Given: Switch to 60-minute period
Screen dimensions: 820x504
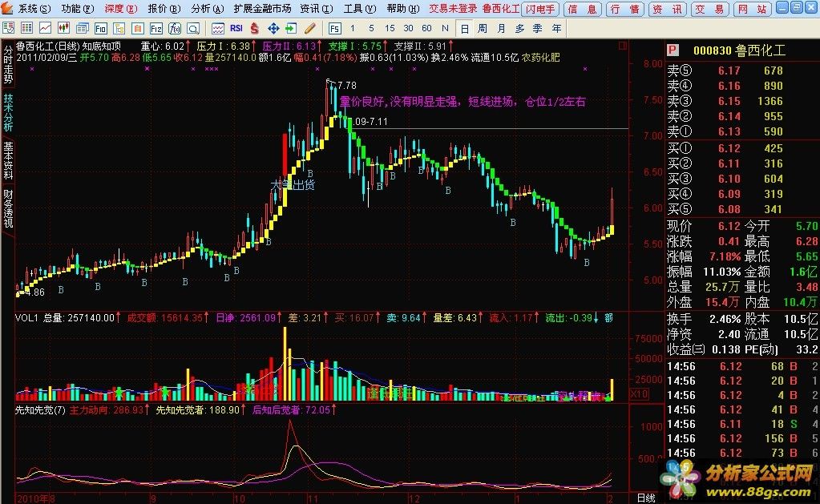Looking at the screenshot, I should click(x=426, y=28).
